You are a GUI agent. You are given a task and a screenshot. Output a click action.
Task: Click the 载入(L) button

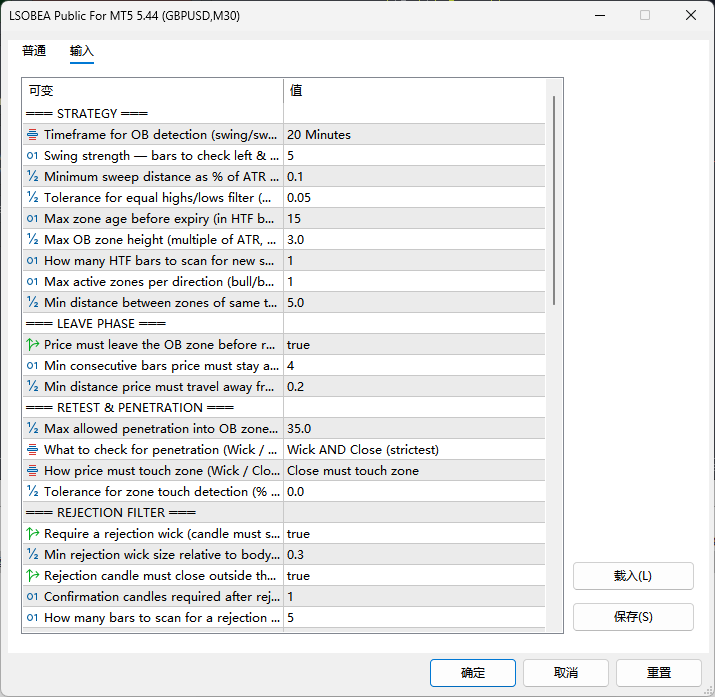point(633,576)
